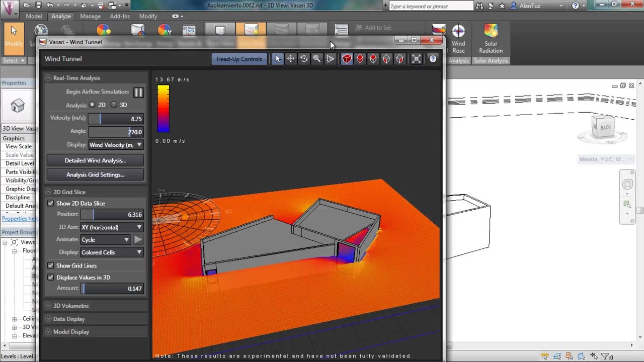644x362 pixels.
Task: Click the Solar Radiation ribbon tool
Action: 491,39
